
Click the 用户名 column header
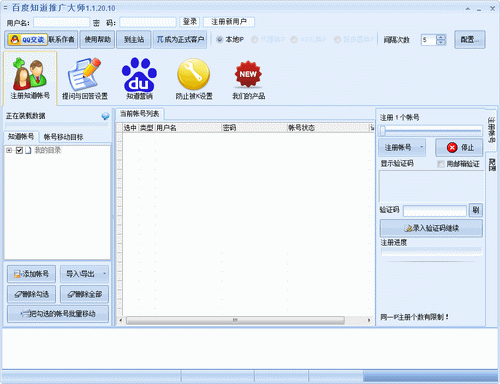(x=188, y=128)
